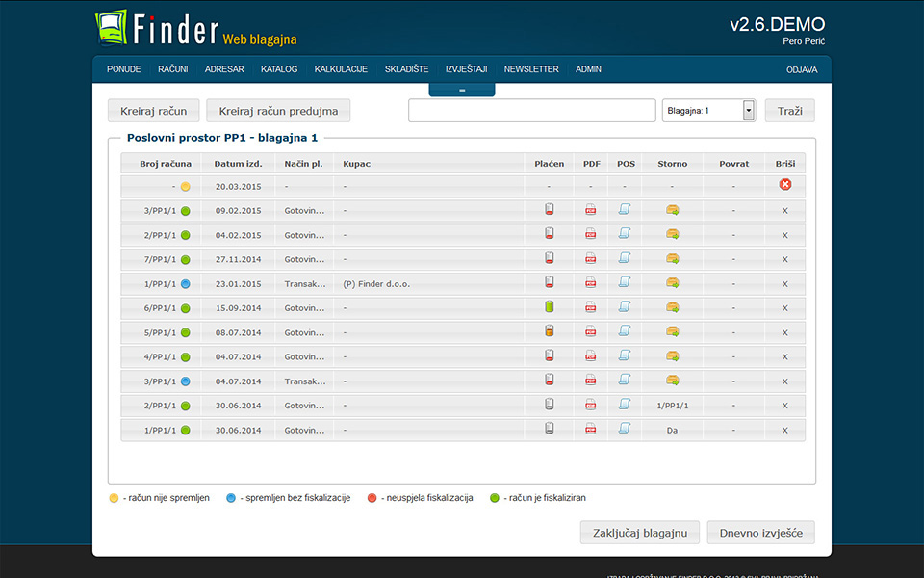Image resolution: width=924 pixels, height=578 pixels.
Task: Click the Zaključaj blagajnu button
Action: [639, 533]
